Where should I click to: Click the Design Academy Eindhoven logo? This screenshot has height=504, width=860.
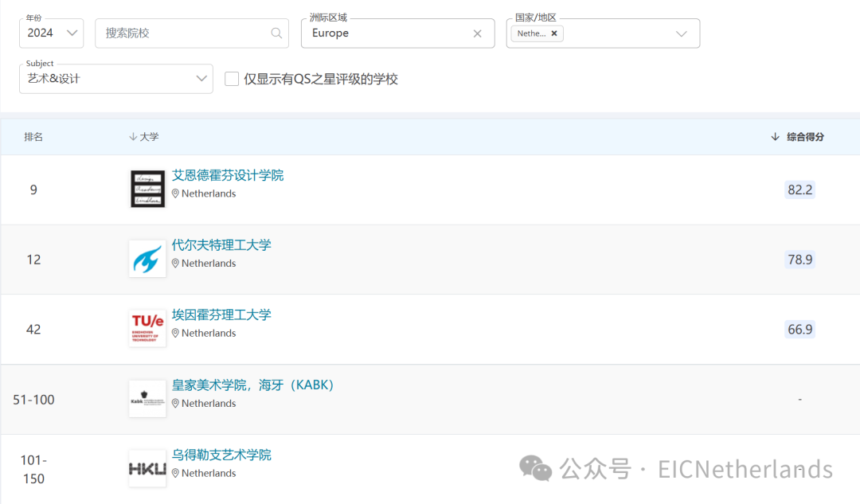147,189
